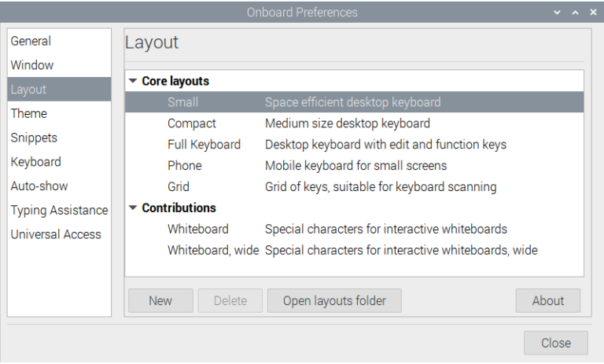Switch to Typing Assistance page
This screenshot has height=364, width=604.
click(59, 211)
